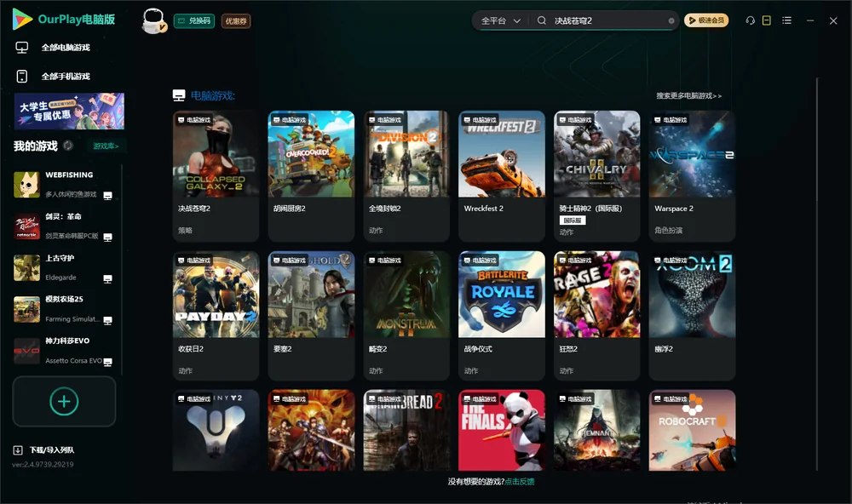Open 畸变2 Monstrum game card
852x504 pixels.
point(406,316)
